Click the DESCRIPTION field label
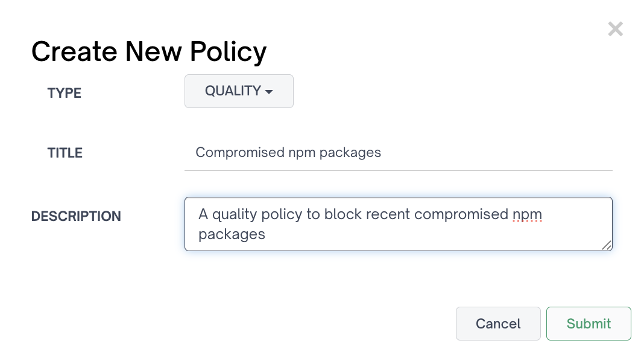Viewport: 644px width, 355px height. click(x=76, y=216)
